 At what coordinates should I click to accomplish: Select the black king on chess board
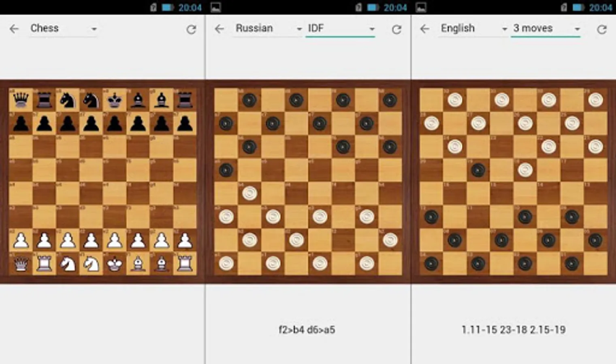[115, 100]
